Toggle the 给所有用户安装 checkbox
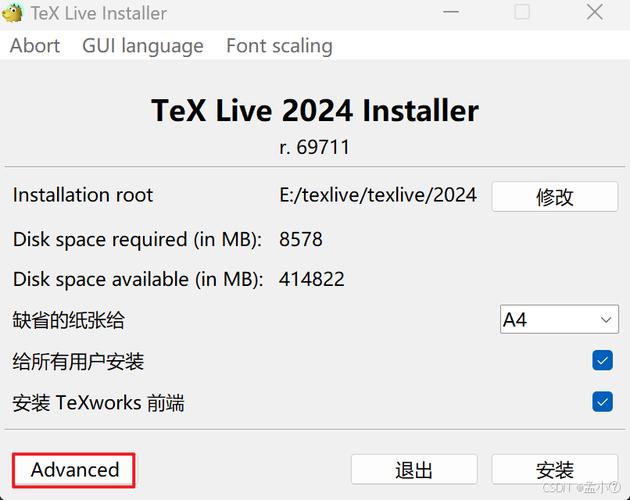The image size is (630, 500). [602, 360]
